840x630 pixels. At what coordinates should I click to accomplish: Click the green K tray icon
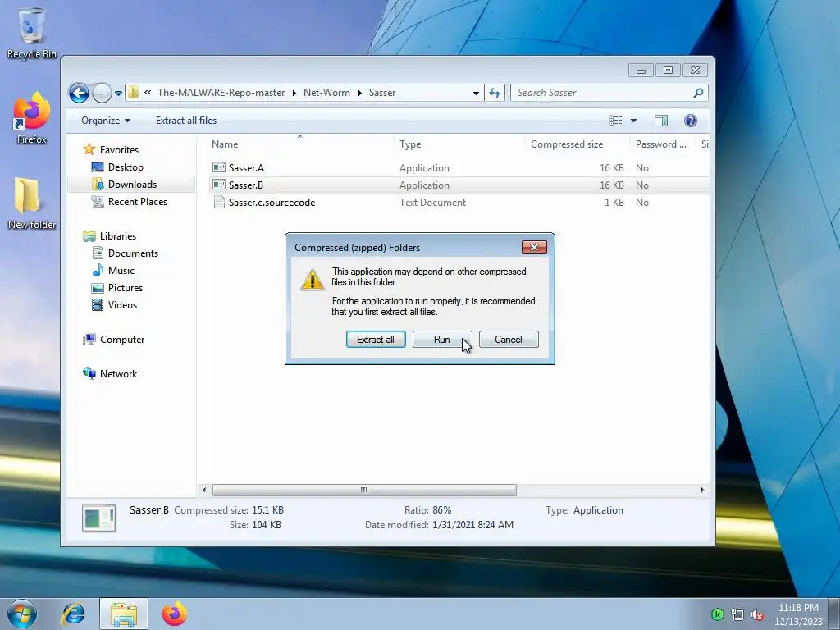(717, 614)
